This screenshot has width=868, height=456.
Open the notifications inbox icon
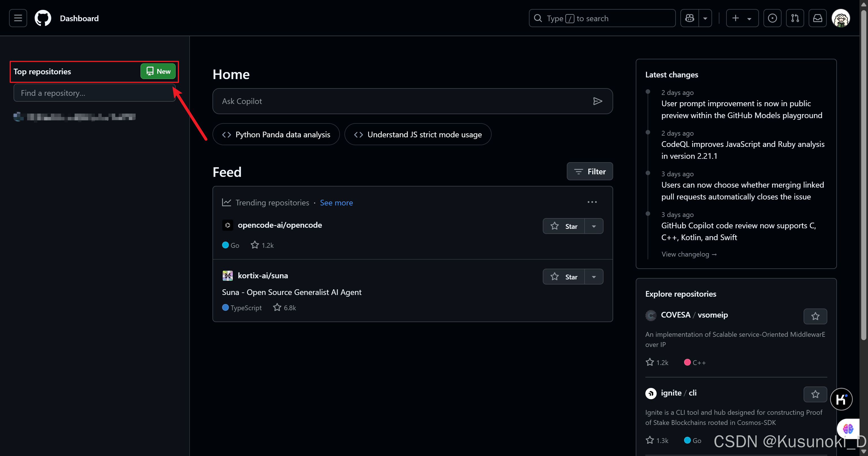[x=817, y=18]
